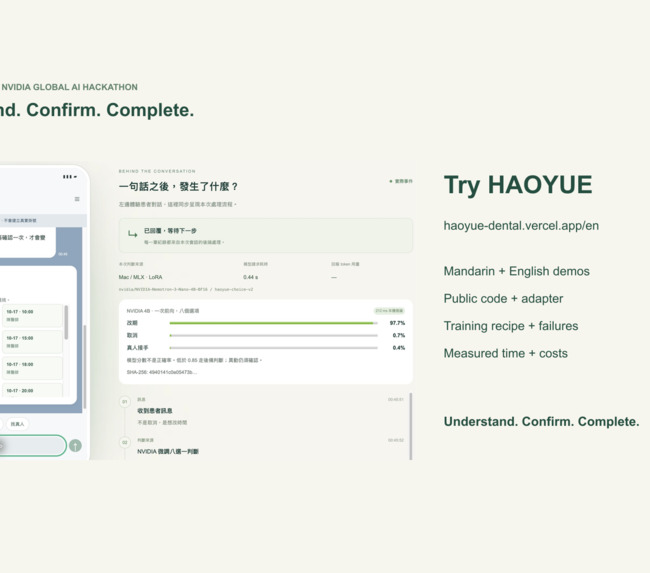Screen dimensions: 650x573
Task: Click the green latency badge in NVIDIA card
Action: click(x=389, y=311)
